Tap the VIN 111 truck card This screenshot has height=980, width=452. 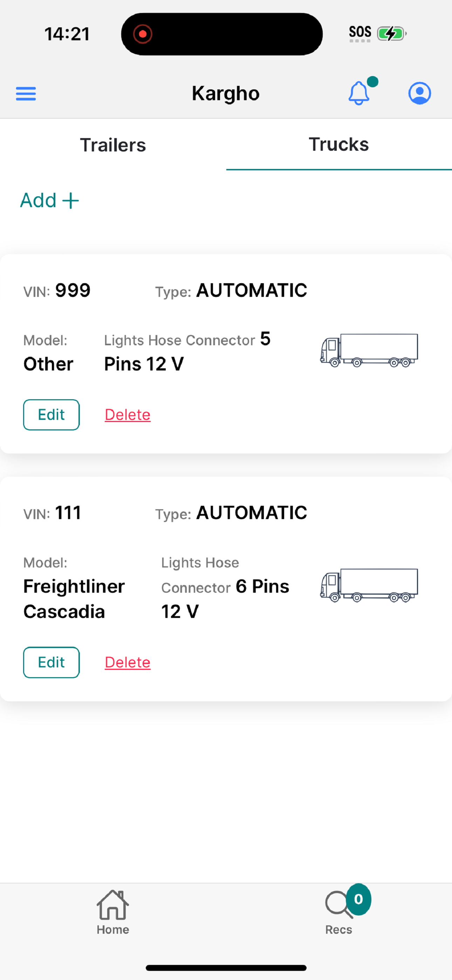point(226,589)
